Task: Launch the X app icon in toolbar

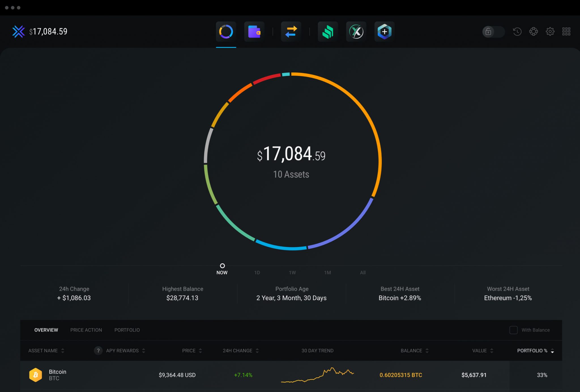Action: click(x=356, y=31)
